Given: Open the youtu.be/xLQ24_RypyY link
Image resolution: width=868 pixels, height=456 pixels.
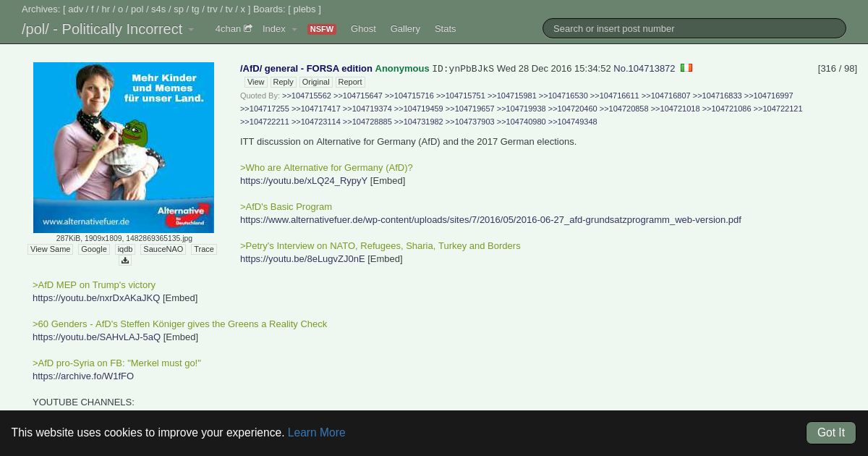Looking at the screenshot, I should pos(304,181).
